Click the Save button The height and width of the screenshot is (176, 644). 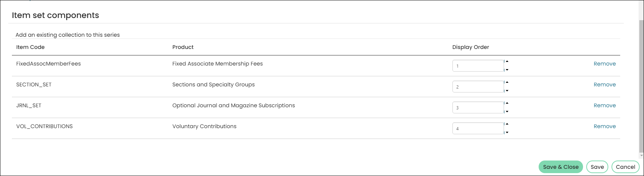597,167
